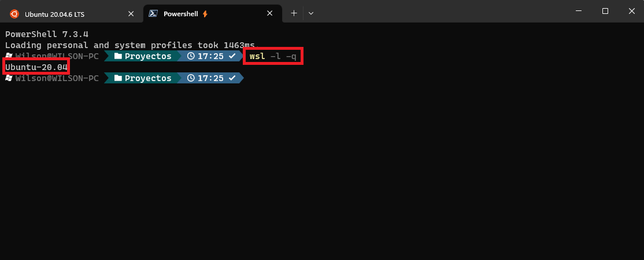Open the new tab profiles dropdown chevron
The height and width of the screenshot is (260, 644).
[x=311, y=13]
